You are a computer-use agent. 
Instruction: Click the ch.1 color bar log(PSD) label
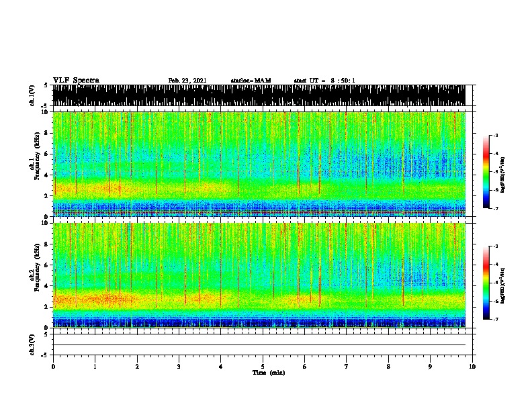pos(503,175)
